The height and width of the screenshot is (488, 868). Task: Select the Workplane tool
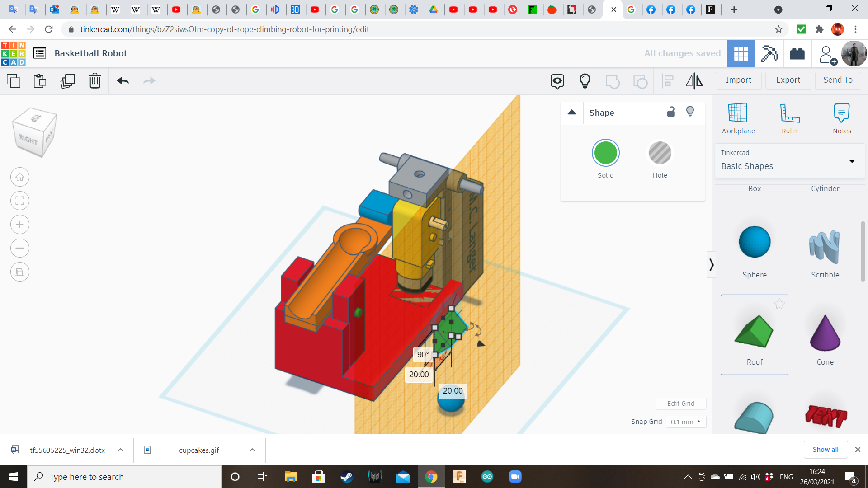738,117
